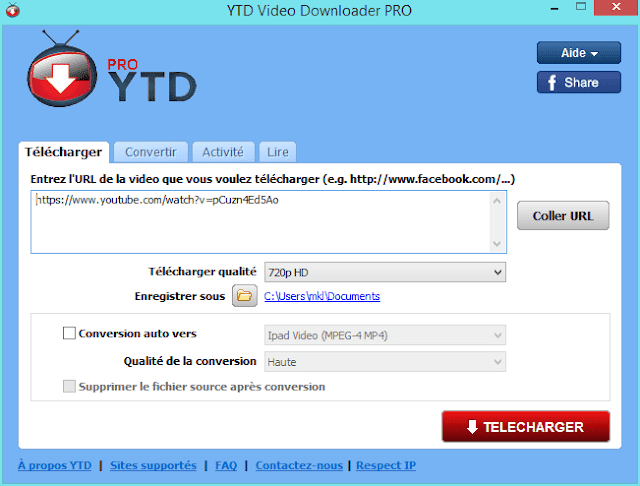Open the À propos YTD link

pos(55,465)
